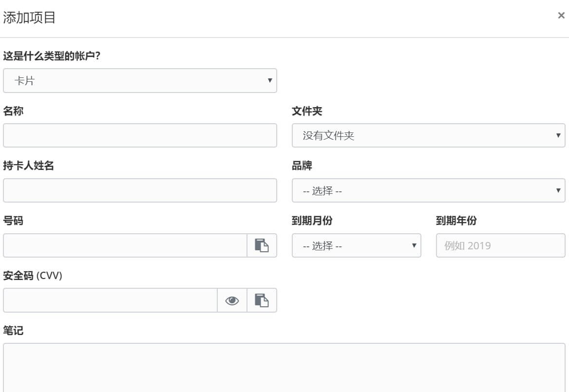Click the 到期月份 label text
Image resolution: width=569 pixels, height=392 pixels.
click(312, 221)
